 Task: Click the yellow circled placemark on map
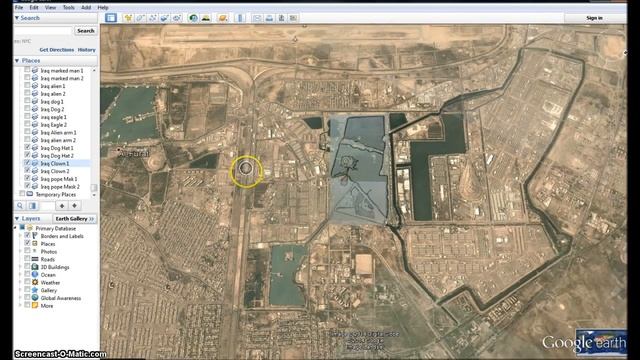click(246, 168)
